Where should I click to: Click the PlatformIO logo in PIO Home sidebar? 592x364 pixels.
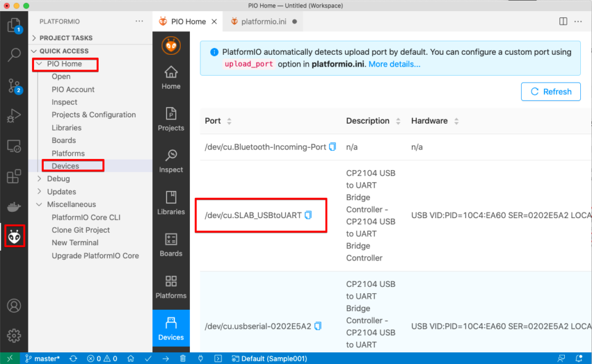click(171, 46)
